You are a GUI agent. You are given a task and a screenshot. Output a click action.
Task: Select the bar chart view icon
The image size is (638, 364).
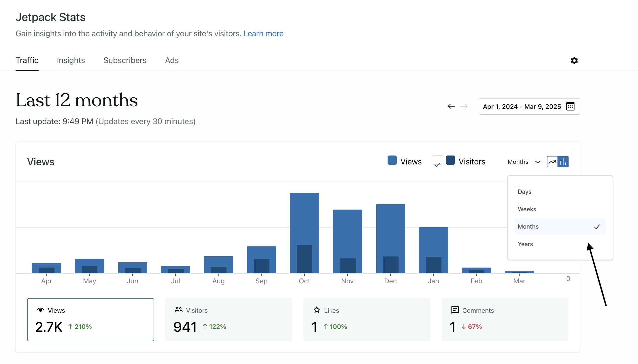click(563, 162)
